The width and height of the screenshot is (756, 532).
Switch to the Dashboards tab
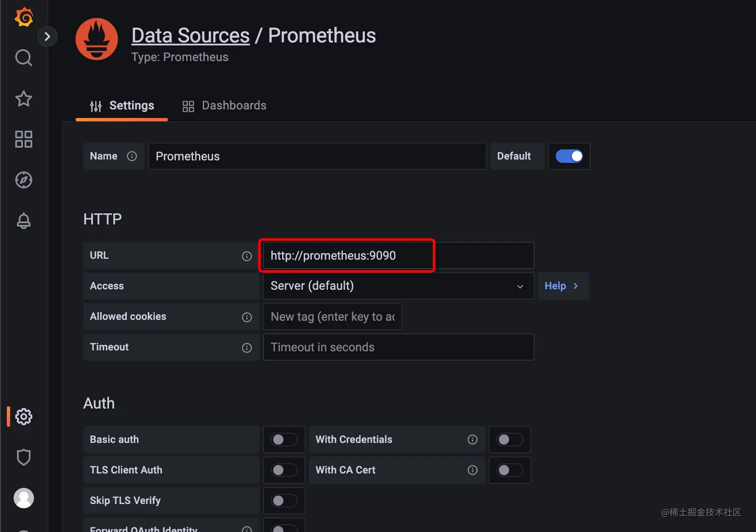click(x=224, y=105)
